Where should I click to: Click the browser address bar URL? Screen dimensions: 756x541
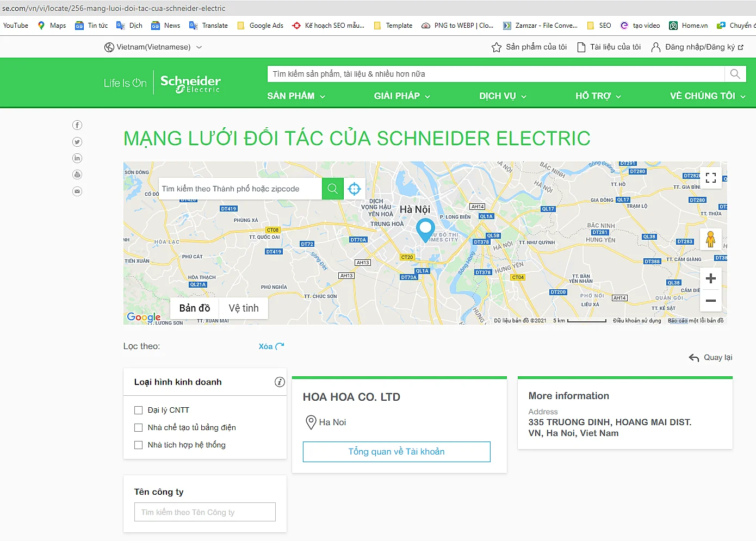tap(114, 8)
